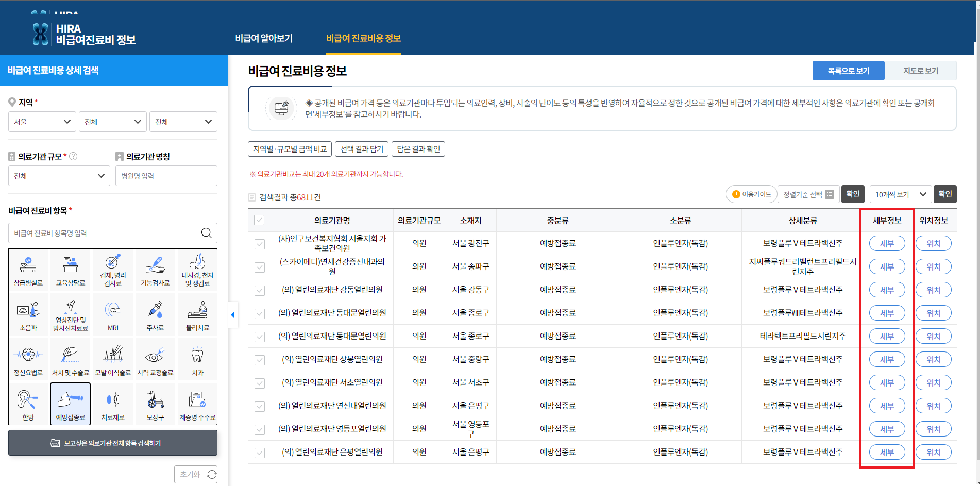
Task: Choose the MRI category icon
Action: (113, 315)
